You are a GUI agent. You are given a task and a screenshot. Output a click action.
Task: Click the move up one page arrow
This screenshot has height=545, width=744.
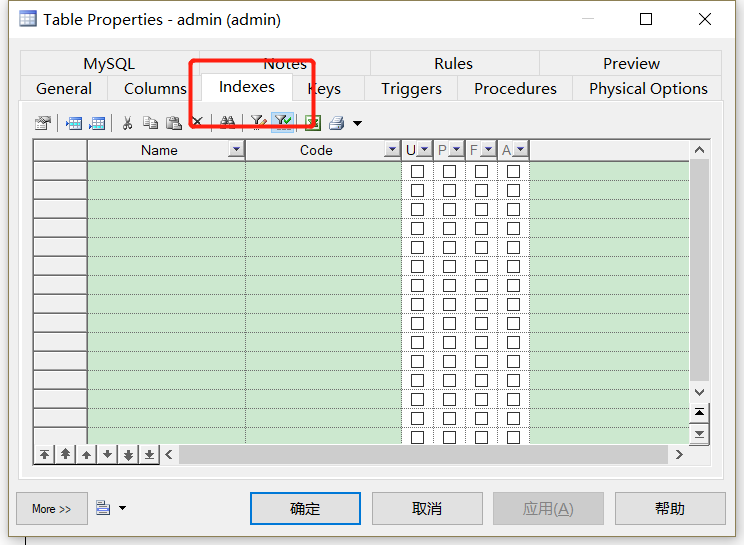65,455
